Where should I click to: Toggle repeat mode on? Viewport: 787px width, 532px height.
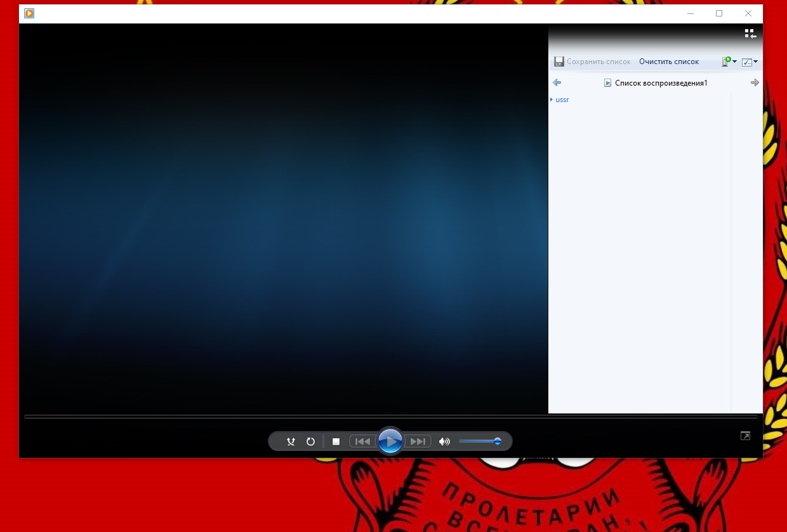click(310, 441)
